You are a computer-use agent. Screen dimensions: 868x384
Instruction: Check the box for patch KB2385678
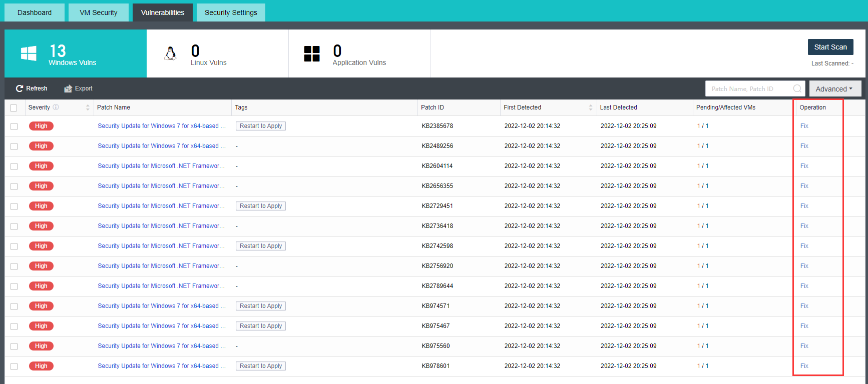tap(14, 126)
